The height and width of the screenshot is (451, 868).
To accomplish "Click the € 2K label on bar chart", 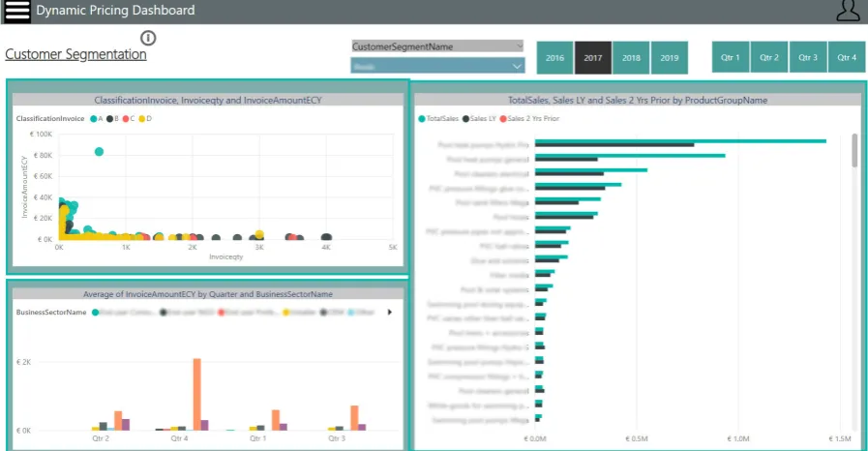I will coord(24,362).
